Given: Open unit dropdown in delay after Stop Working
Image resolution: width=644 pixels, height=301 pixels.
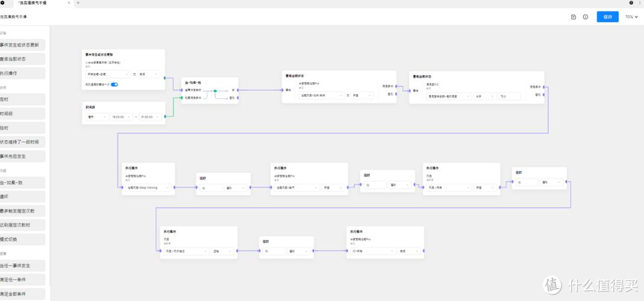Looking at the screenshot, I should (x=236, y=187).
